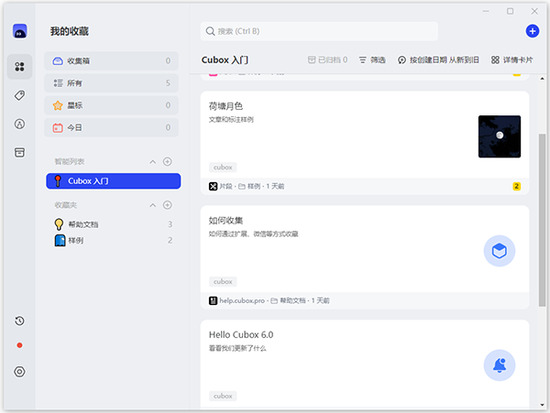Select the grid home sidebar icon
The image size is (550, 413).
click(x=20, y=67)
